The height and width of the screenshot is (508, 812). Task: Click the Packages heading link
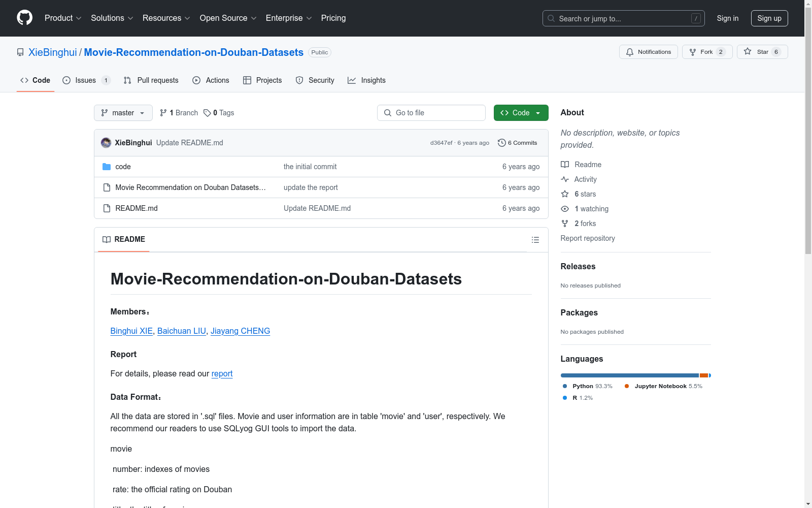[x=579, y=312]
